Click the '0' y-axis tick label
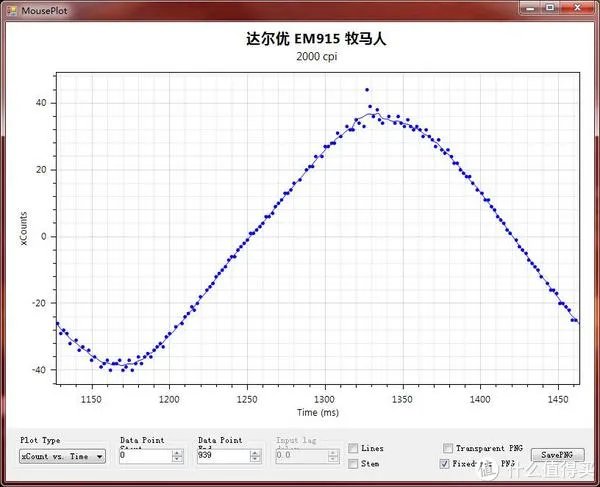Image resolution: width=600 pixels, height=487 pixels. pos(43,236)
